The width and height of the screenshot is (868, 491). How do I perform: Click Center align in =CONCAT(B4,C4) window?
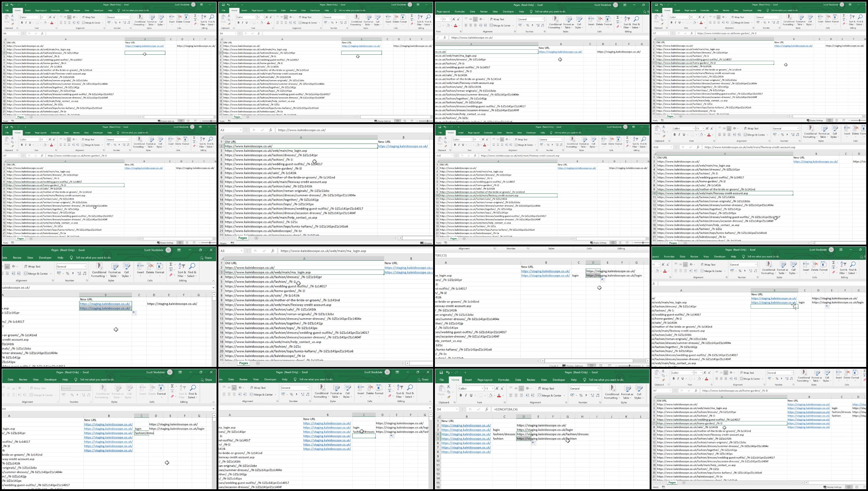click(516, 395)
